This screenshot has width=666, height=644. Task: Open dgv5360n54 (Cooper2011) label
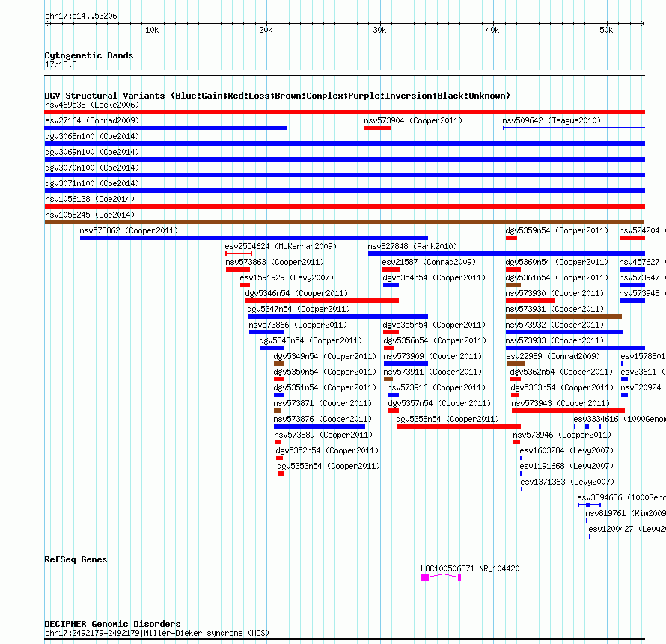[557, 262]
